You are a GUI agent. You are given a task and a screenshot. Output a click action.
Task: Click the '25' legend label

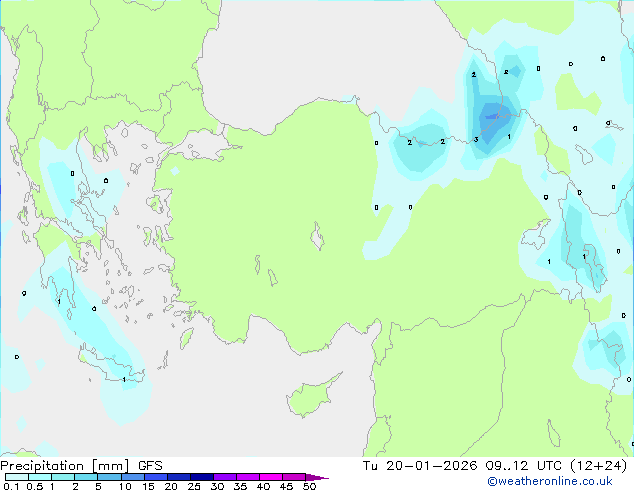[194, 486]
